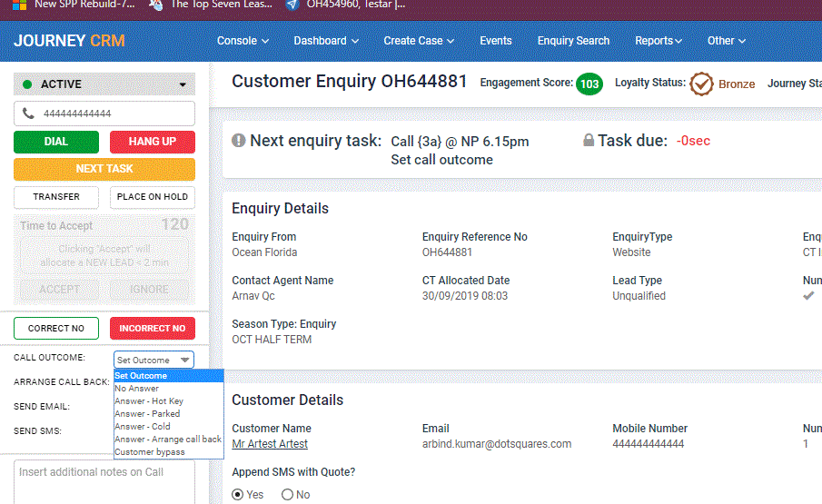Go to Enquiry Search
The image size is (822, 504).
click(573, 41)
